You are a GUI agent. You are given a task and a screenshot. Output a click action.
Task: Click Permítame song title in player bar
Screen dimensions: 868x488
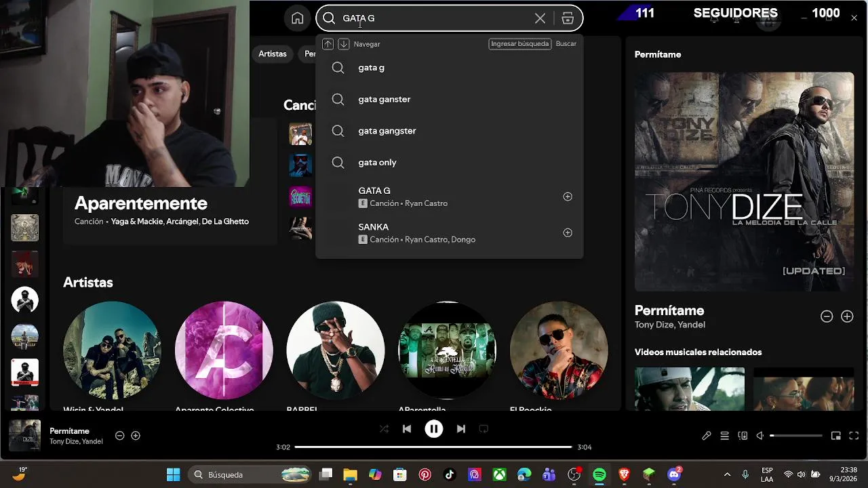(x=69, y=431)
